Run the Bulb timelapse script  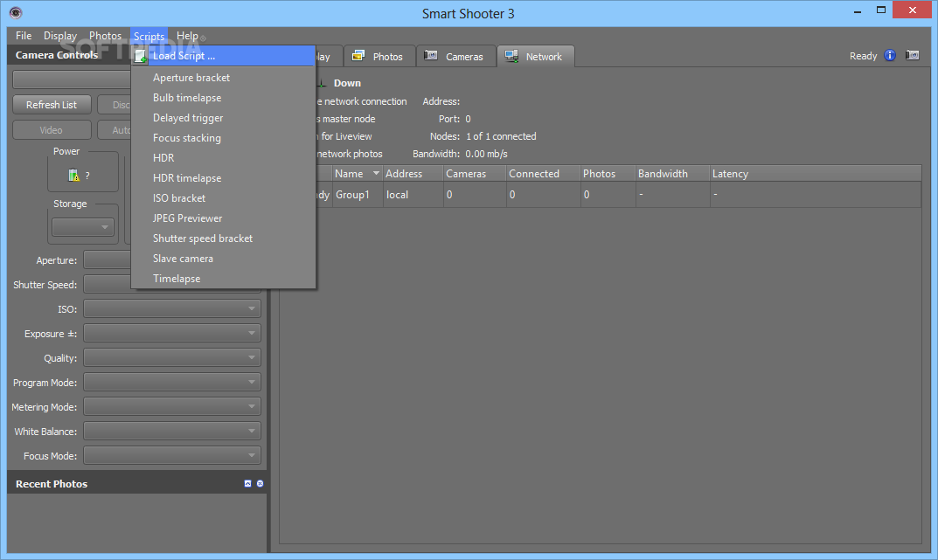point(223,98)
